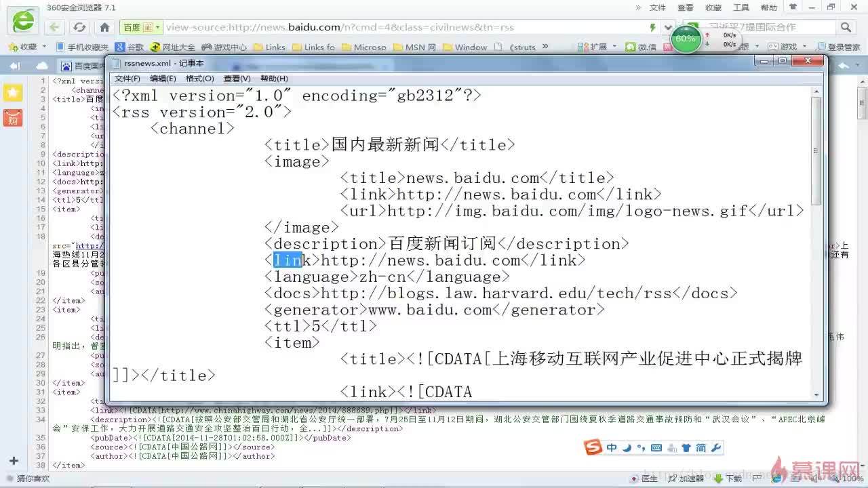The height and width of the screenshot is (488, 868).
Task: Open Notepad 编辑(E) menu
Action: point(163,79)
